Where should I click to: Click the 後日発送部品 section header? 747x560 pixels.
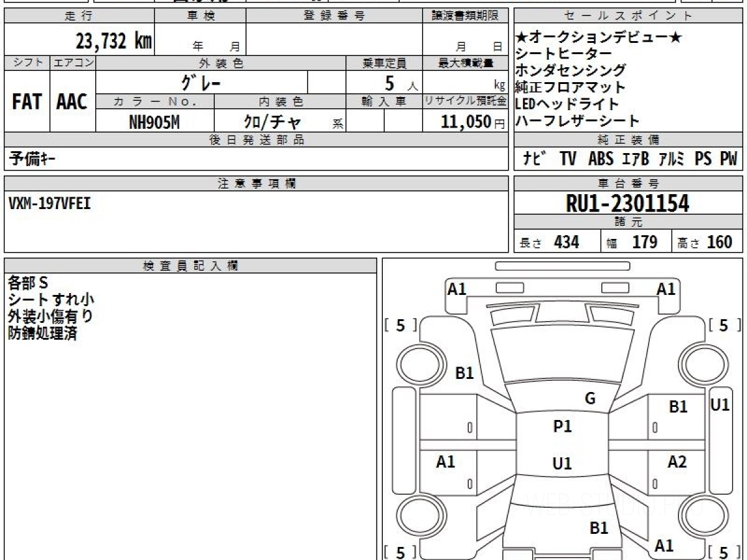(x=256, y=140)
